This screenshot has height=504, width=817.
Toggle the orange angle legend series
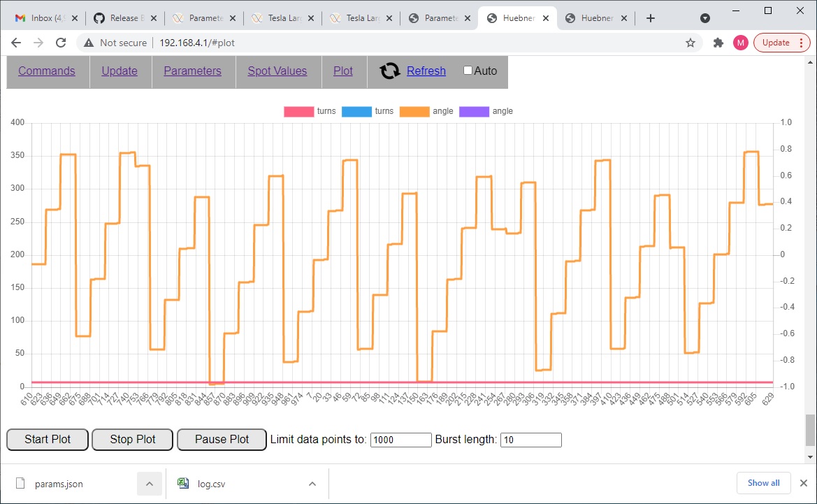(x=414, y=111)
